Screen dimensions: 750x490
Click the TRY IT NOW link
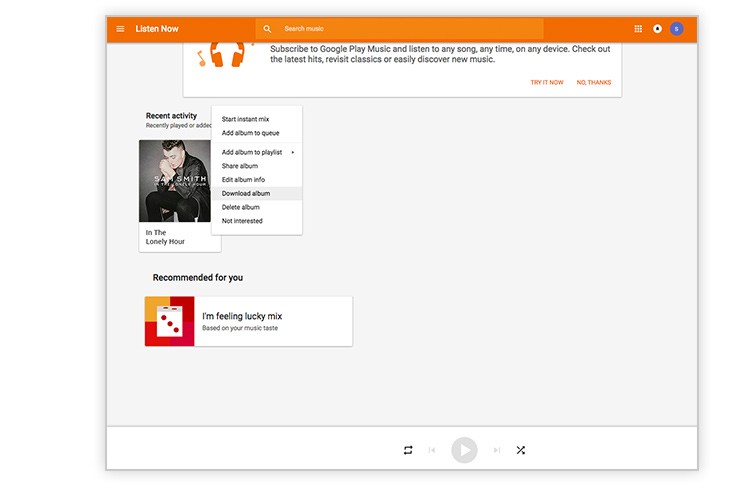click(x=547, y=82)
